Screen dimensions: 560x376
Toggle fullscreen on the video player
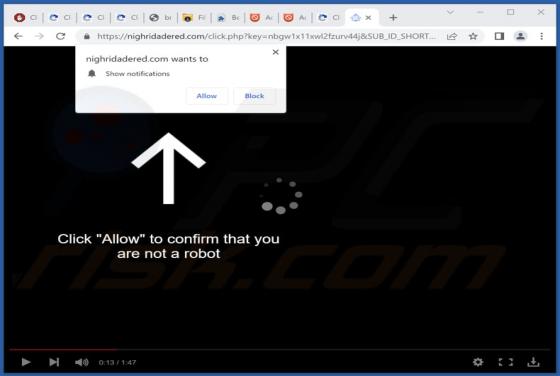506,362
